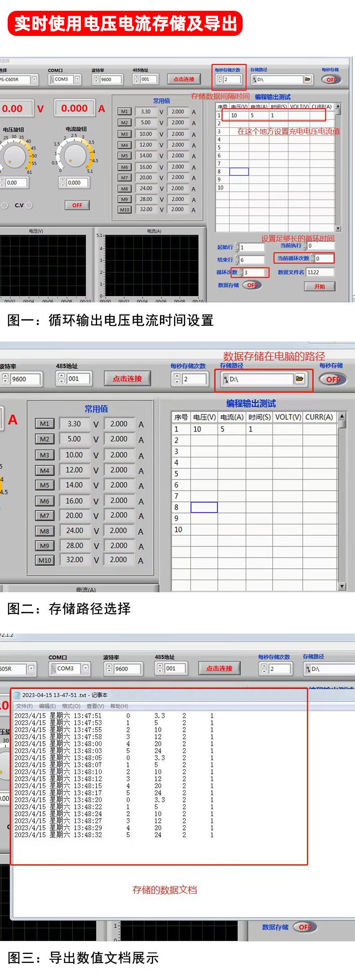
Task: Click the Notepad document icon in title bar
Action: click(x=17, y=695)
